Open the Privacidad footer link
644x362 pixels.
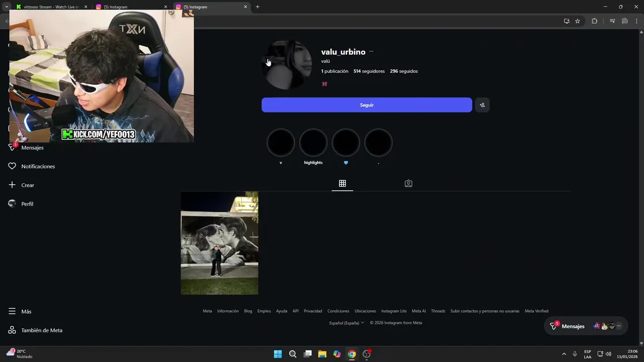[x=313, y=311]
